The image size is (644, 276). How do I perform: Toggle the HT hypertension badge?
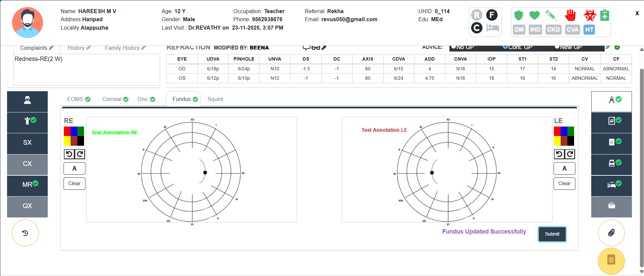[589, 30]
